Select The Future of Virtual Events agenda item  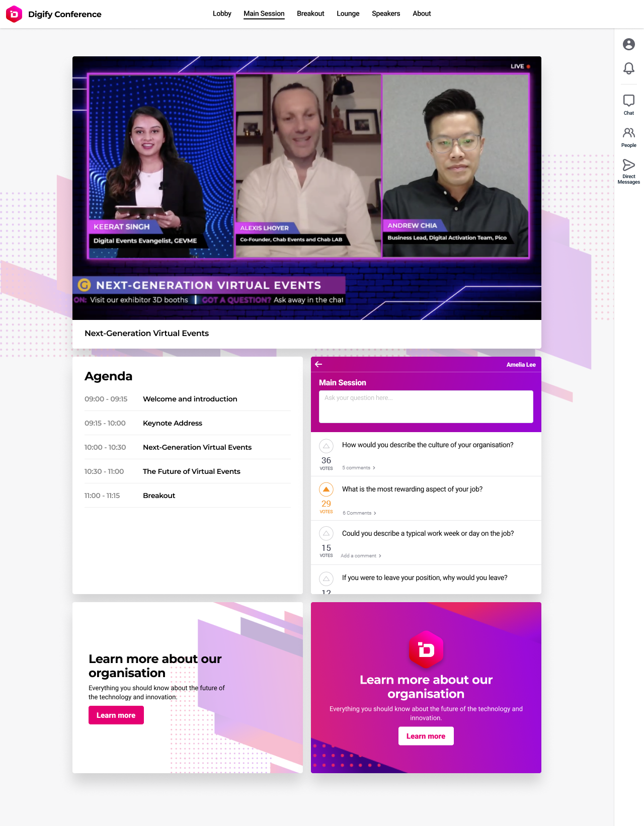point(188,471)
